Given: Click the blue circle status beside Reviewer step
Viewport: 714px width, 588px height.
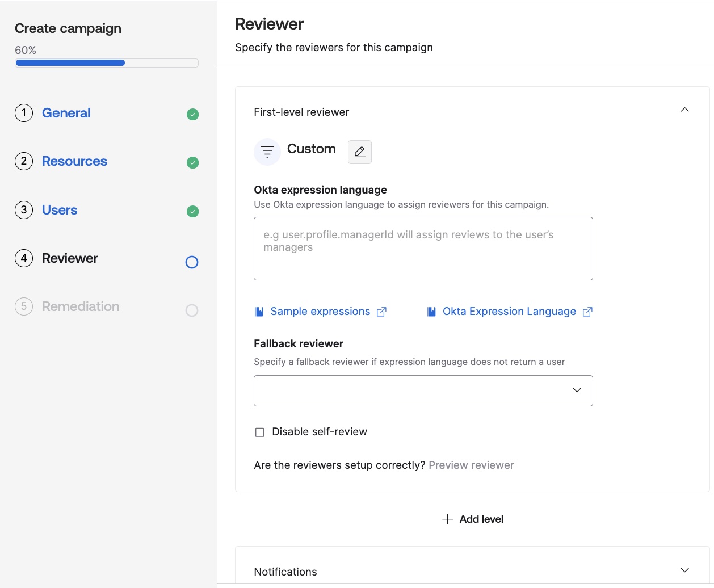Looking at the screenshot, I should point(192,262).
